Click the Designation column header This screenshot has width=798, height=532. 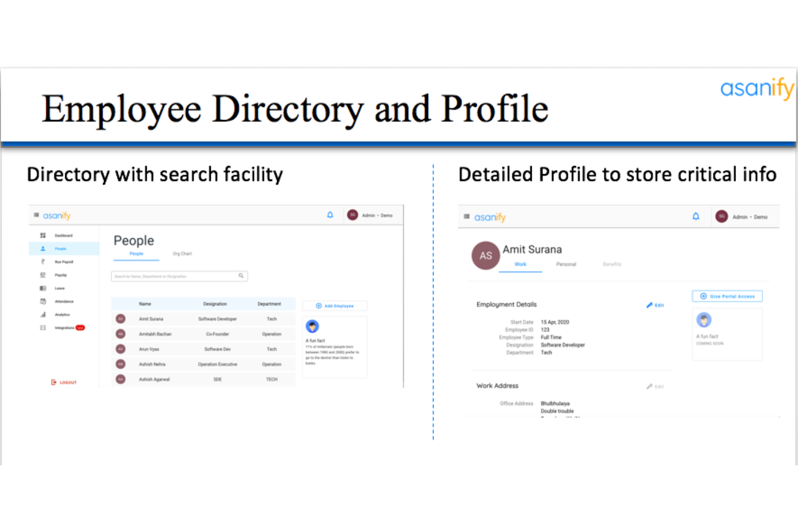tap(215, 304)
